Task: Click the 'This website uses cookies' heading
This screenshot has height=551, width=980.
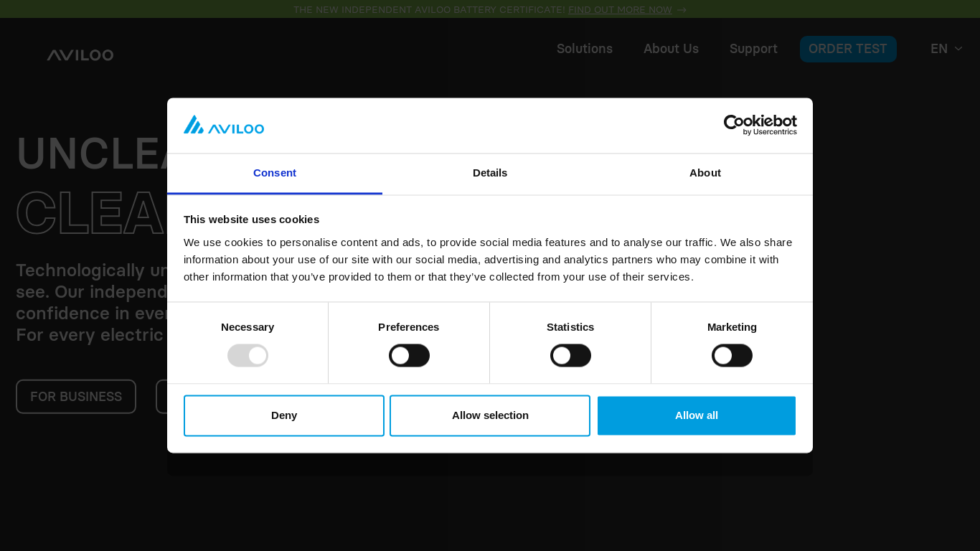Action: pos(251,220)
